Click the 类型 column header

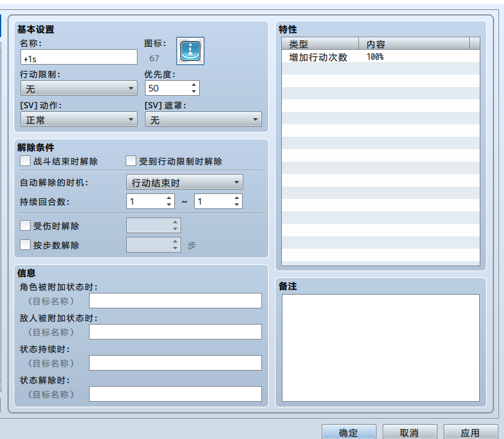click(320, 44)
